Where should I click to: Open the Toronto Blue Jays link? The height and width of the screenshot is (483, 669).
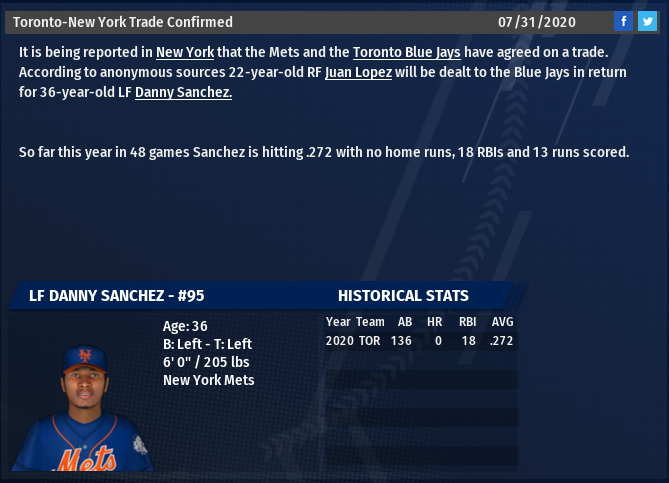(x=407, y=52)
